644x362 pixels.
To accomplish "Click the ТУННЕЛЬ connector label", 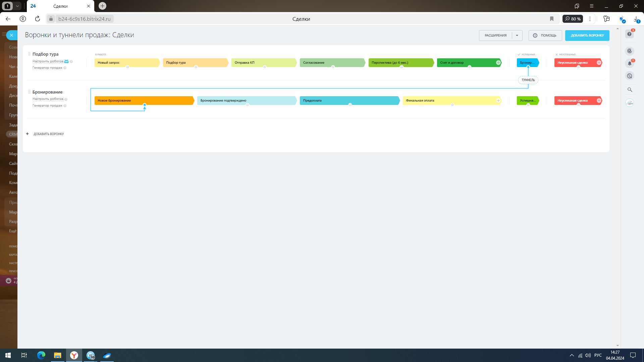I will click(x=528, y=80).
